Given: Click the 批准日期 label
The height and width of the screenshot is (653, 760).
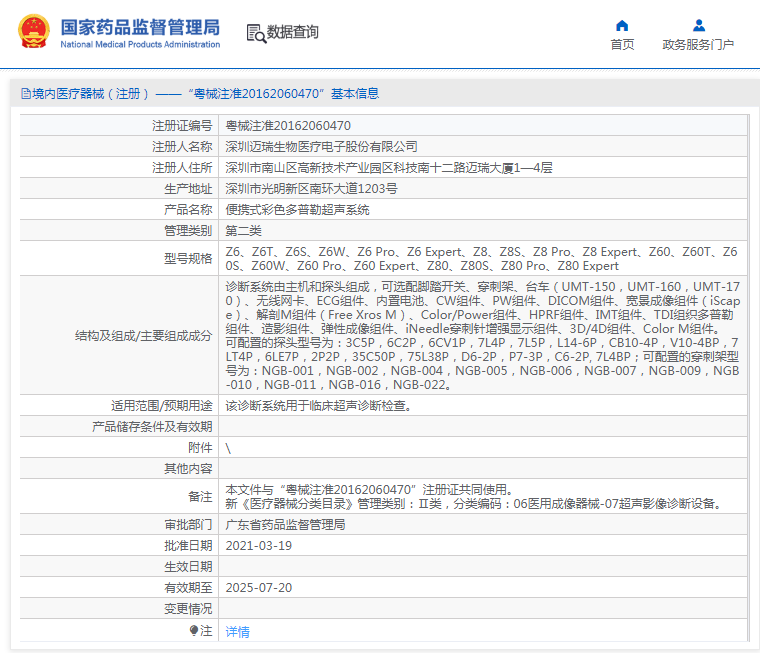Looking at the screenshot, I should tap(188, 546).
